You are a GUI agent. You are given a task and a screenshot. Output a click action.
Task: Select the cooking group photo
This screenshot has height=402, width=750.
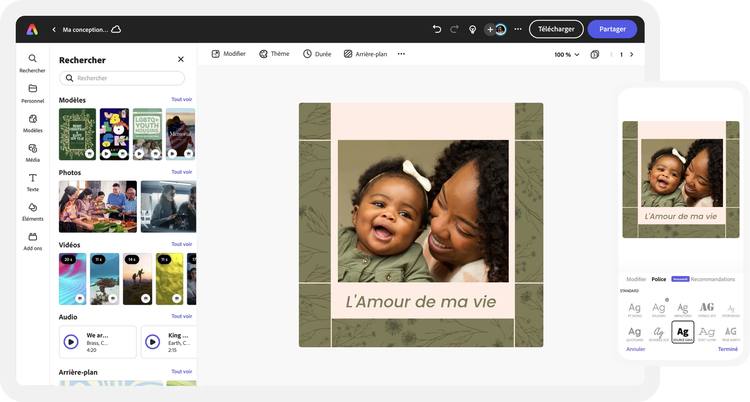pos(98,206)
